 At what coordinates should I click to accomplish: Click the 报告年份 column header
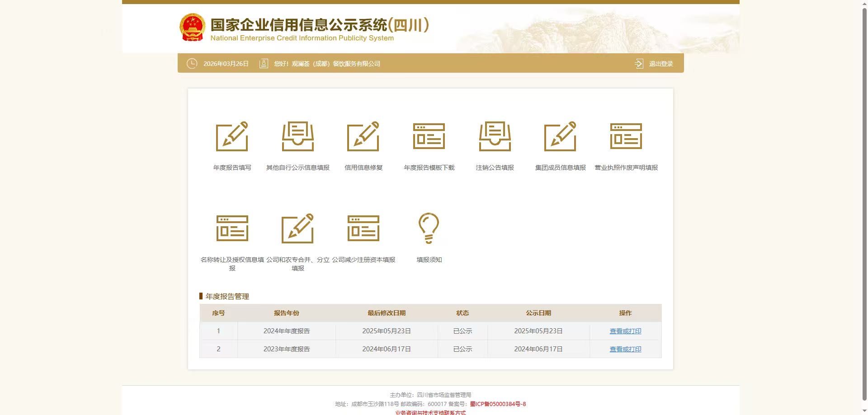[286, 313]
